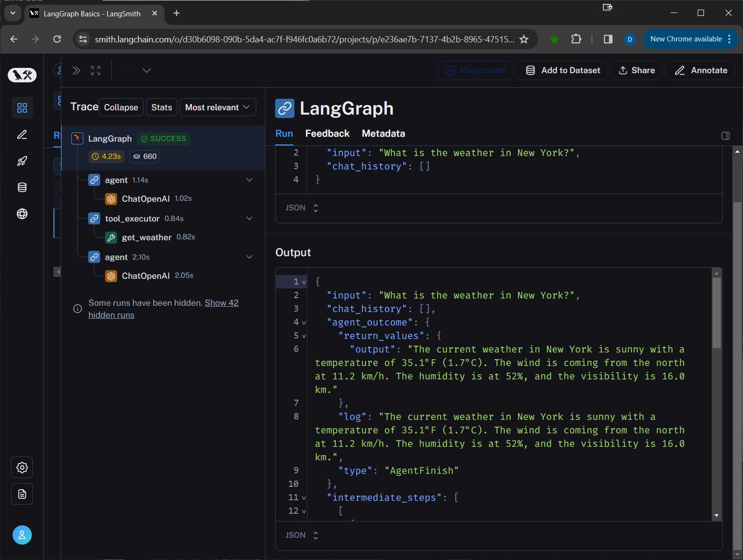This screenshot has width=743, height=560.
Task: Open the rocket Deployments icon in sidebar
Action: point(22,161)
